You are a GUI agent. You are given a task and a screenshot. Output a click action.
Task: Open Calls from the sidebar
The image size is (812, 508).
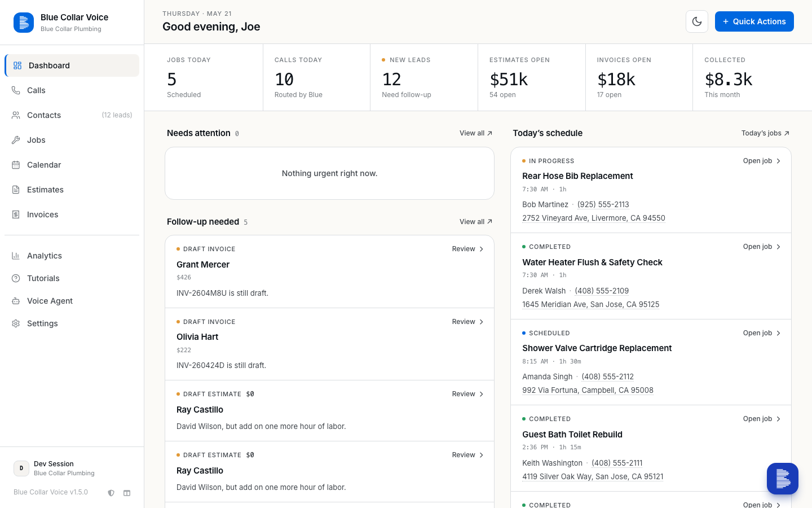click(x=72, y=90)
